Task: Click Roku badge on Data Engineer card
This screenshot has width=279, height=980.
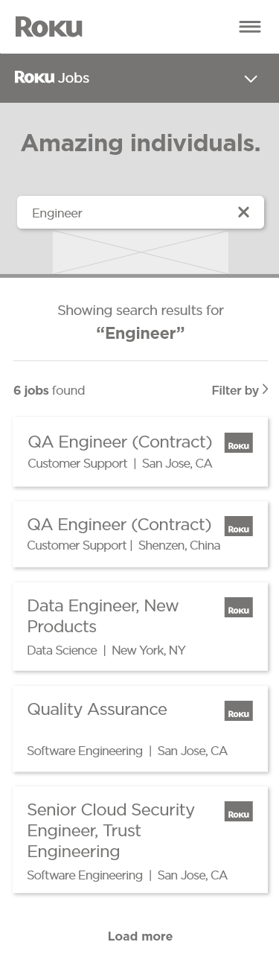Action: [239, 608]
